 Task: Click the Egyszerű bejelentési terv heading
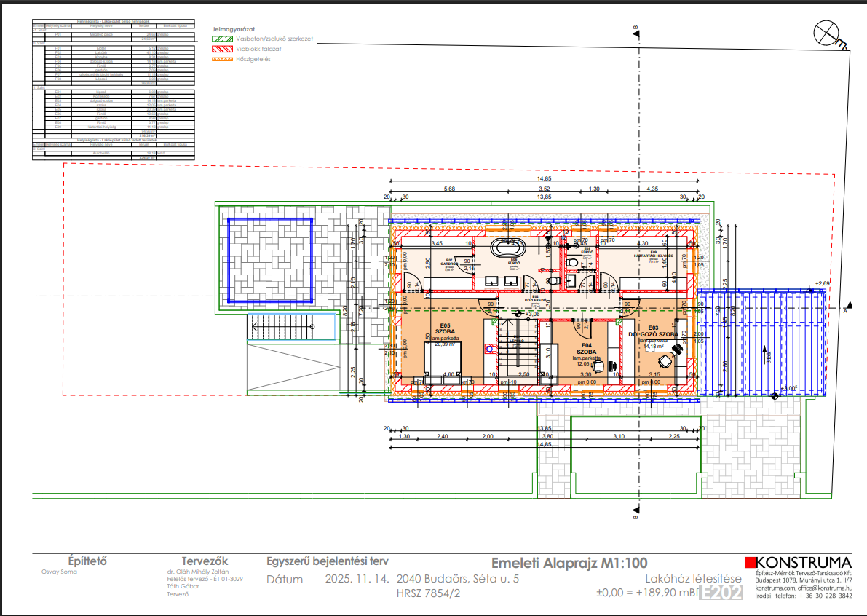(327, 561)
